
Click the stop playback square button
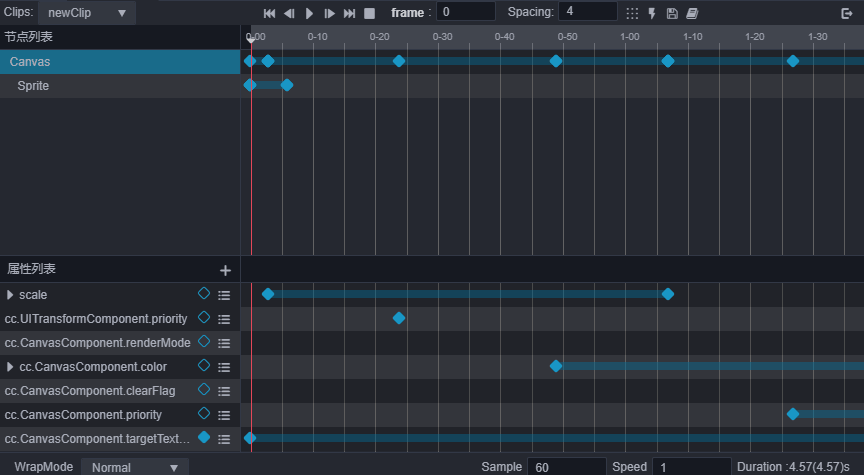tap(369, 13)
